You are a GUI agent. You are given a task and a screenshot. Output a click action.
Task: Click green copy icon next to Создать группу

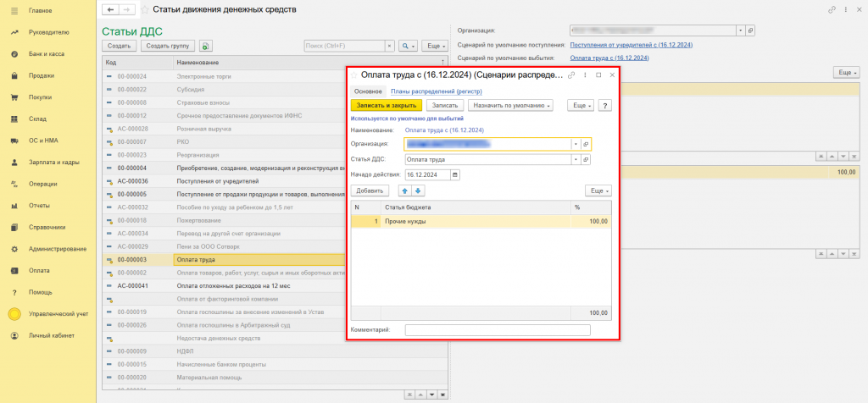click(206, 46)
